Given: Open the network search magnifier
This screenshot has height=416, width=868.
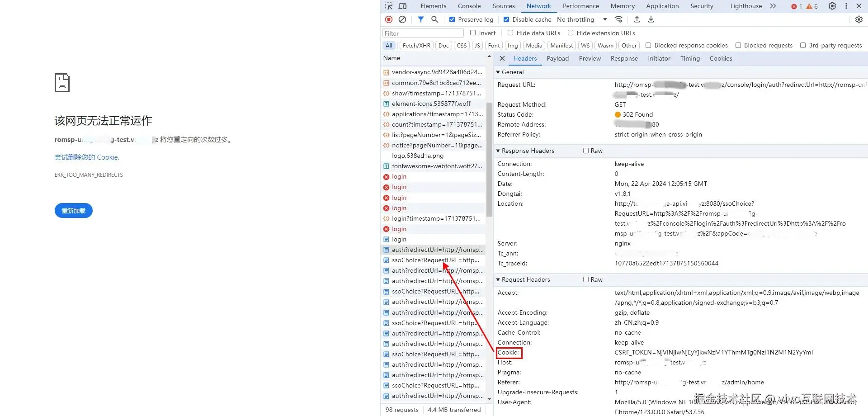Looking at the screenshot, I should pos(435,19).
